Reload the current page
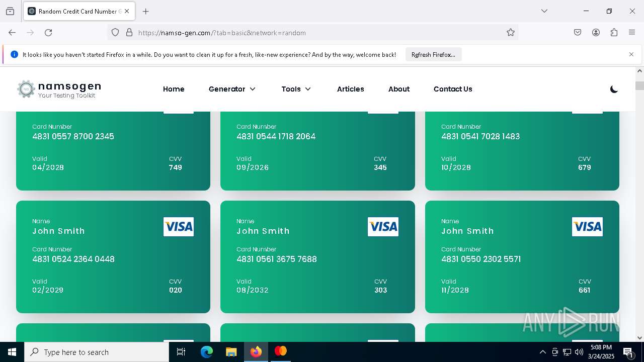The width and height of the screenshot is (644, 362). 48,33
